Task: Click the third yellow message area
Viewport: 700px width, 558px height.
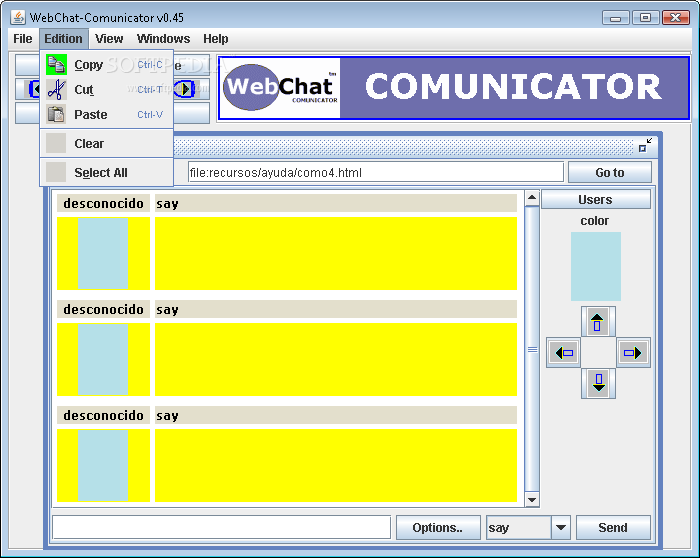Action: (x=336, y=465)
